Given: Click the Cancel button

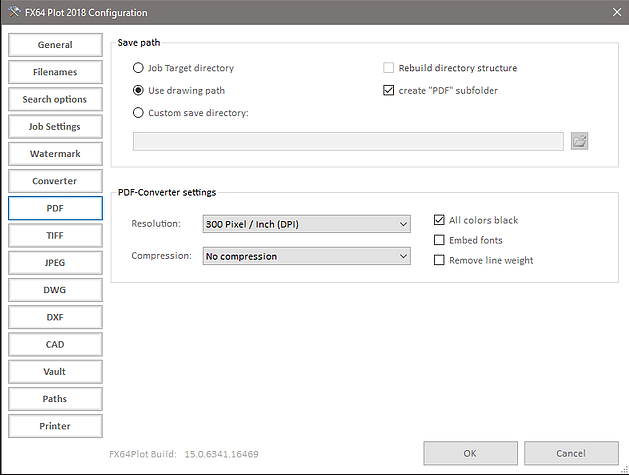Looking at the screenshot, I should 571,453.
